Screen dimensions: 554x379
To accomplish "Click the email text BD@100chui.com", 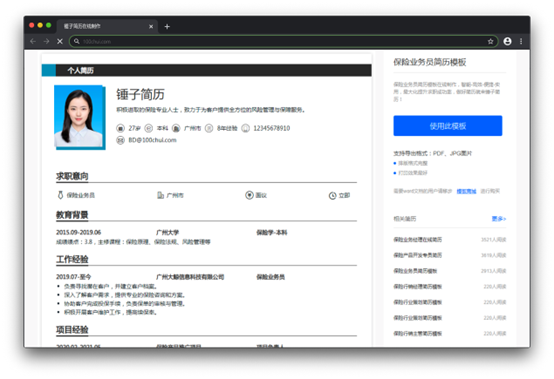I will tap(152, 140).
